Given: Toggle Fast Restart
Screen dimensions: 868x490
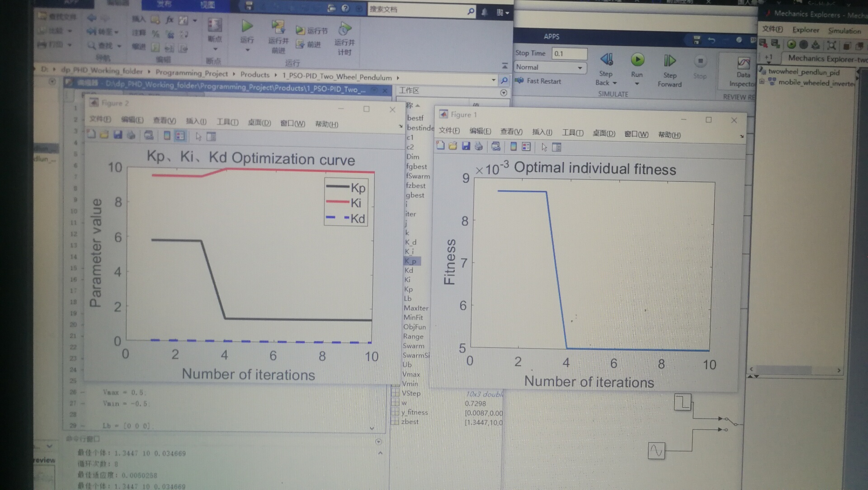Looking at the screenshot, I should click(x=539, y=81).
